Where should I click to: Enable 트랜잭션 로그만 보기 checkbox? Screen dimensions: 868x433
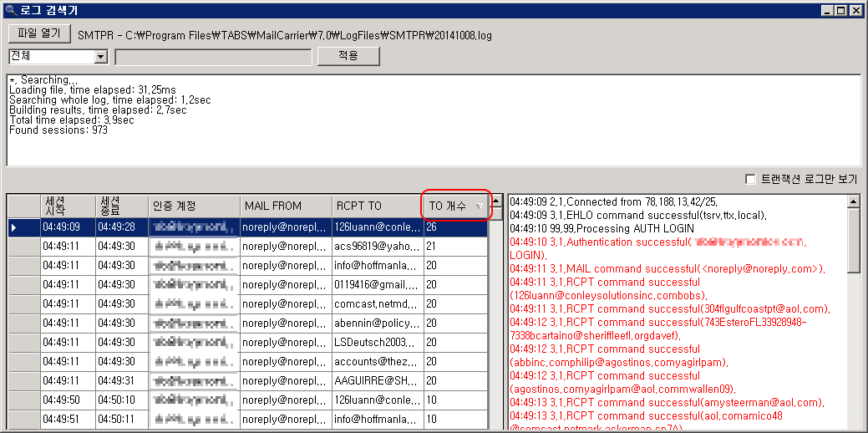(751, 180)
